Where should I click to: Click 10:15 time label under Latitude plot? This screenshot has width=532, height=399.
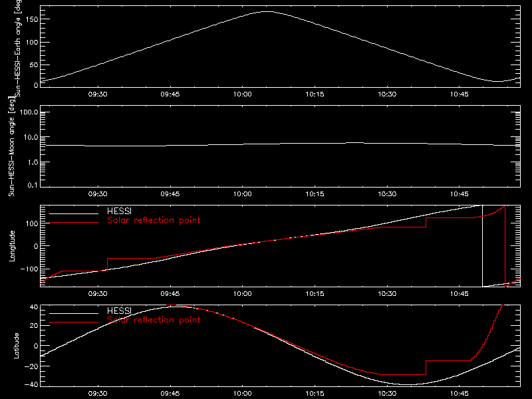315,394
